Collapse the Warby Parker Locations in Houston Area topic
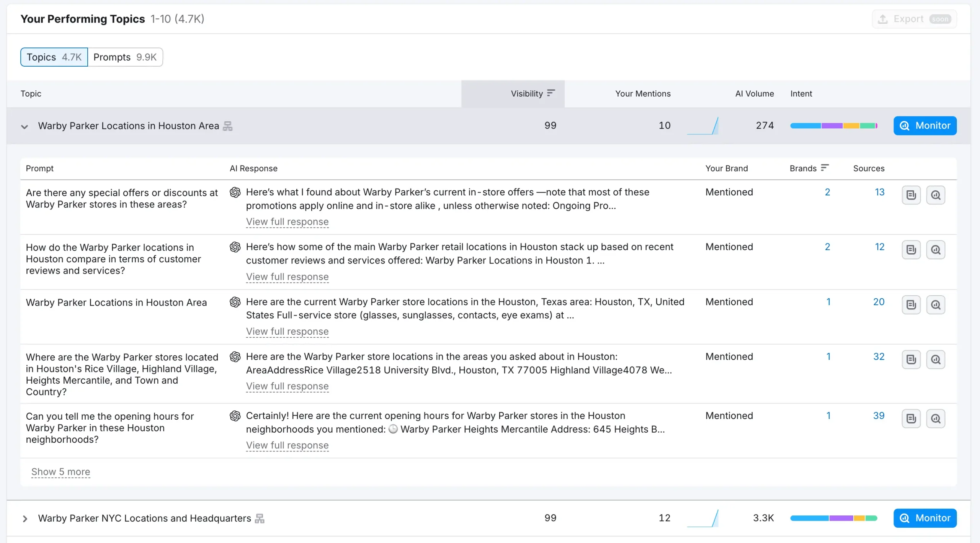 [24, 126]
